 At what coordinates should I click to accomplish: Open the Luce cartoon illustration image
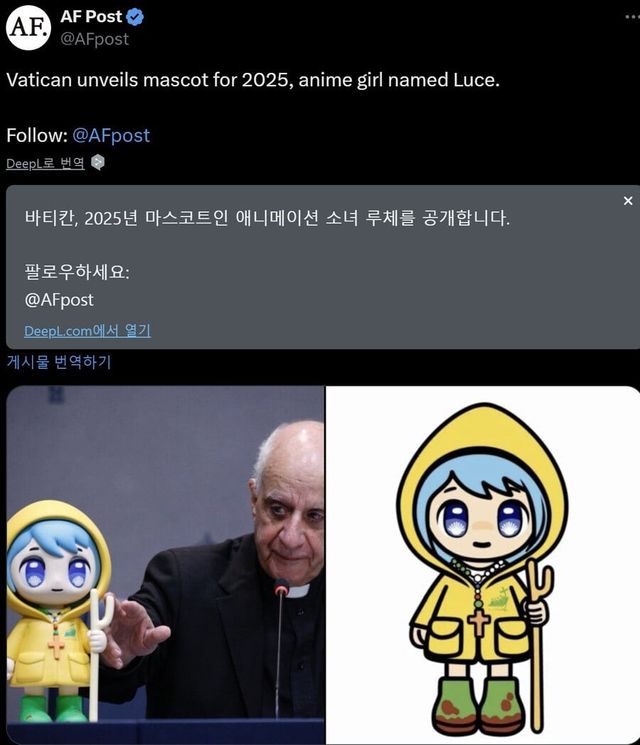point(483,565)
